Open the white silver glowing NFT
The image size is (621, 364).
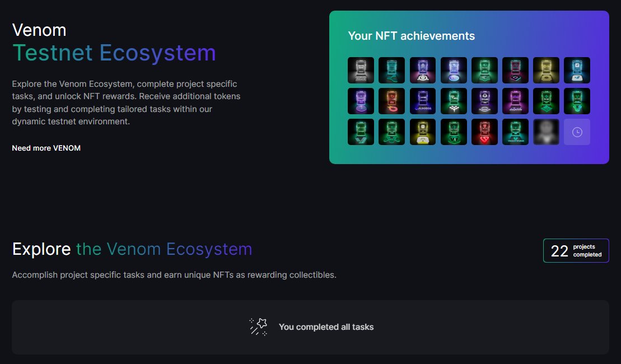361,70
